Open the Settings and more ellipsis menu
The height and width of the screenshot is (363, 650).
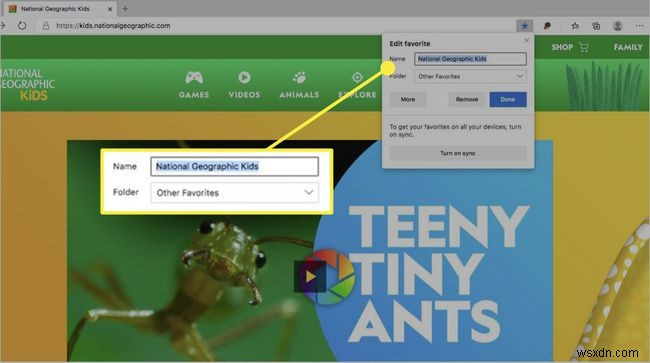click(x=640, y=26)
